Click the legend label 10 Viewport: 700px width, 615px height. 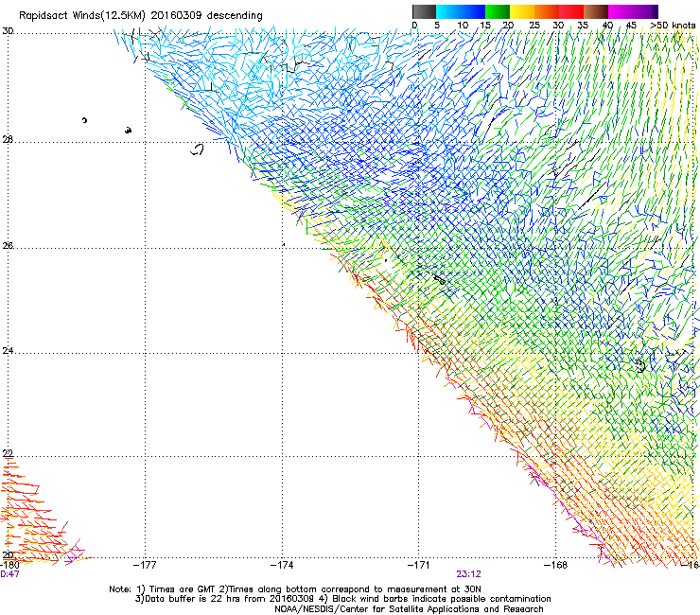463,26
